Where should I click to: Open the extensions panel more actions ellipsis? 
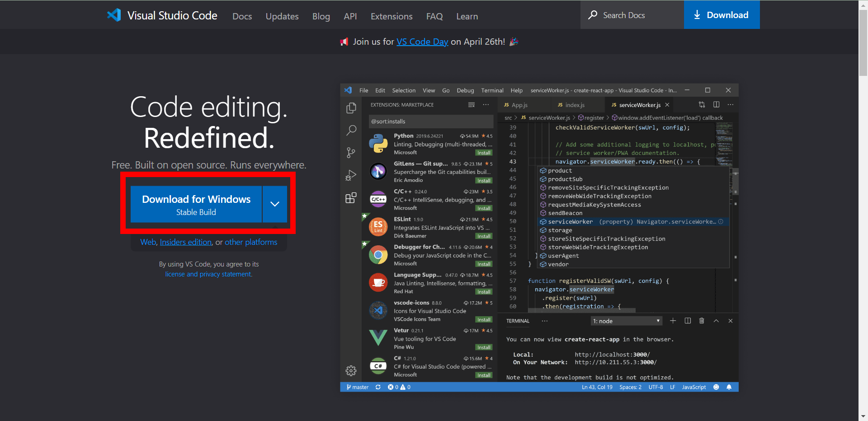pyautogui.click(x=486, y=105)
